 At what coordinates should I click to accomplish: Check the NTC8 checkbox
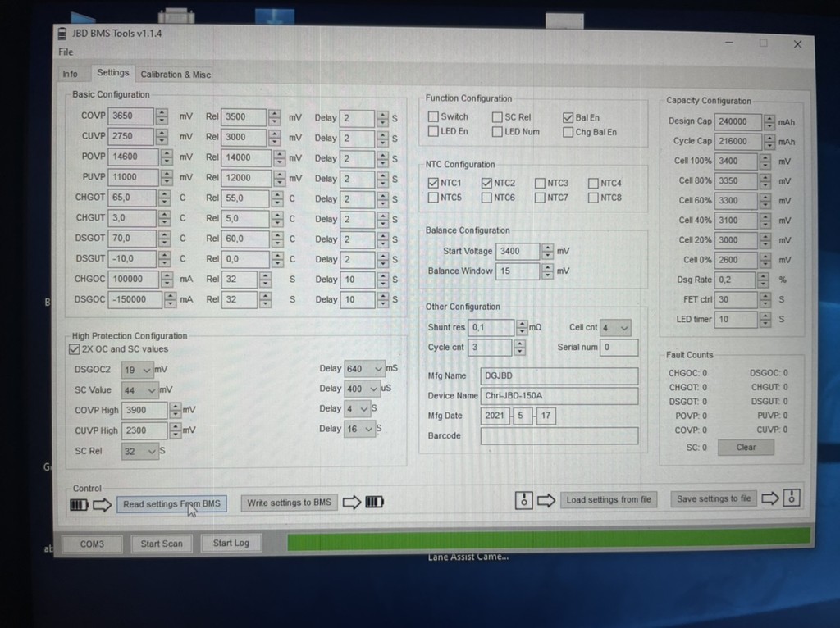(593, 198)
